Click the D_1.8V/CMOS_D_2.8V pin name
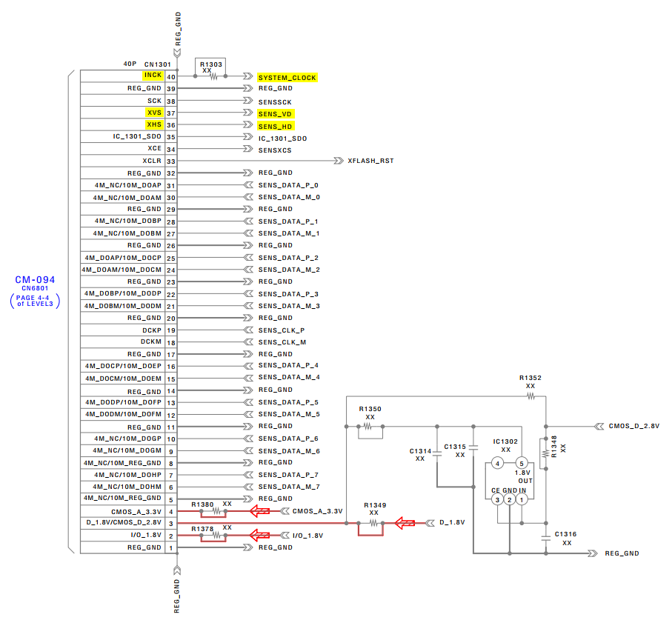The image size is (672, 620). pyautogui.click(x=124, y=523)
